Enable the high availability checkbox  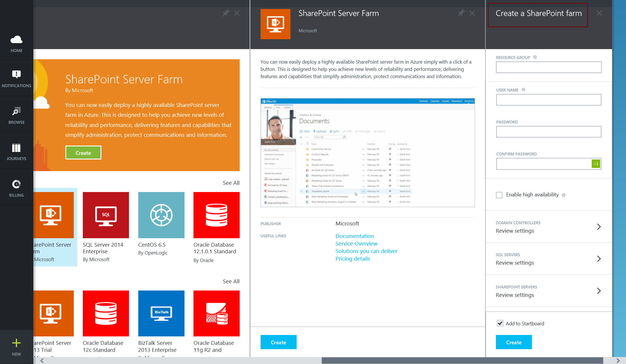[499, 195]
